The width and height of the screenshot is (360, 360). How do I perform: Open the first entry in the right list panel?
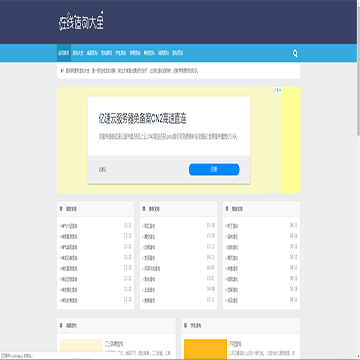point(232,226)
